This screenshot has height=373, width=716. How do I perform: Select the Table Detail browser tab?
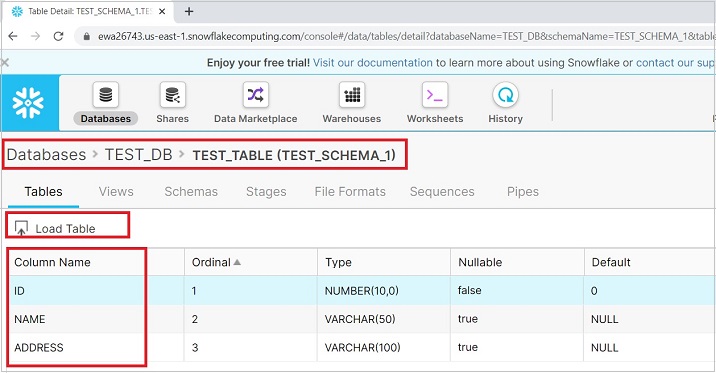(x=89, y=11)
